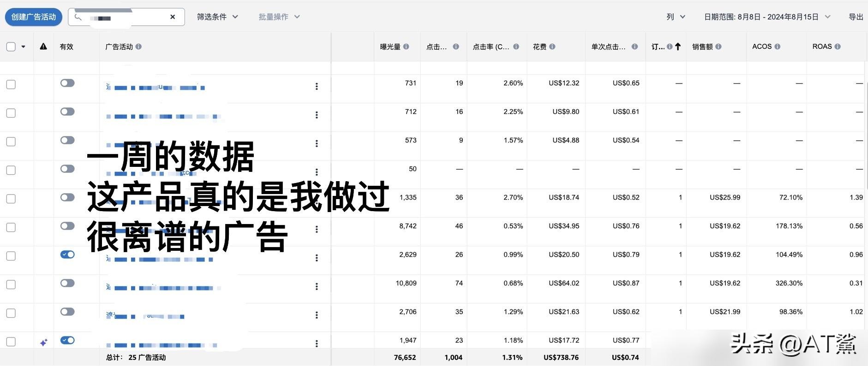Click the 单次点击 info icon

coord(635,47)
